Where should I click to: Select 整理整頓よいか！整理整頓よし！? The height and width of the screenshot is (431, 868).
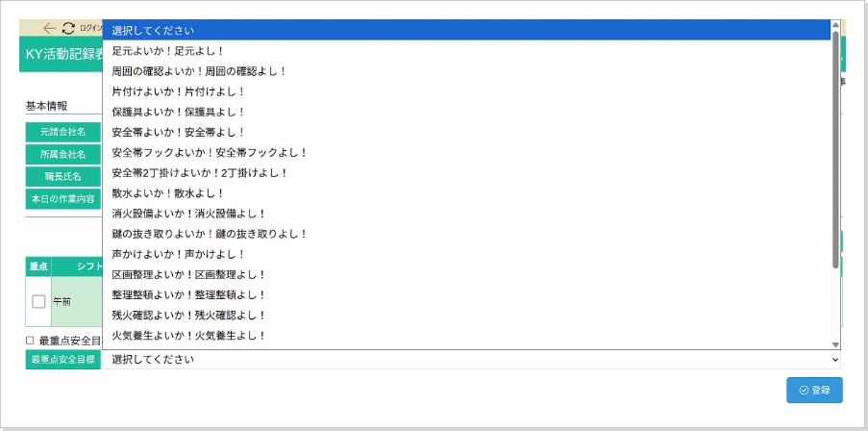(x=188, y=294)
